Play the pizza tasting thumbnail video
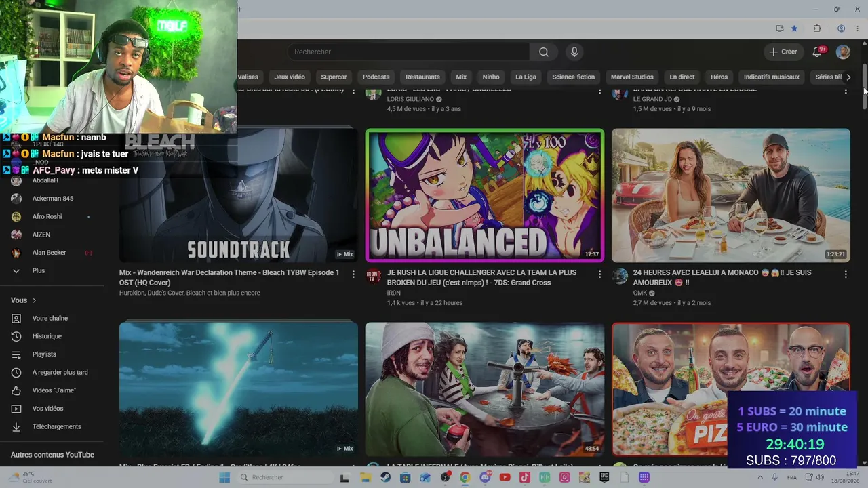868x488 pixels. pyautogui.click(x=730, y=389)
